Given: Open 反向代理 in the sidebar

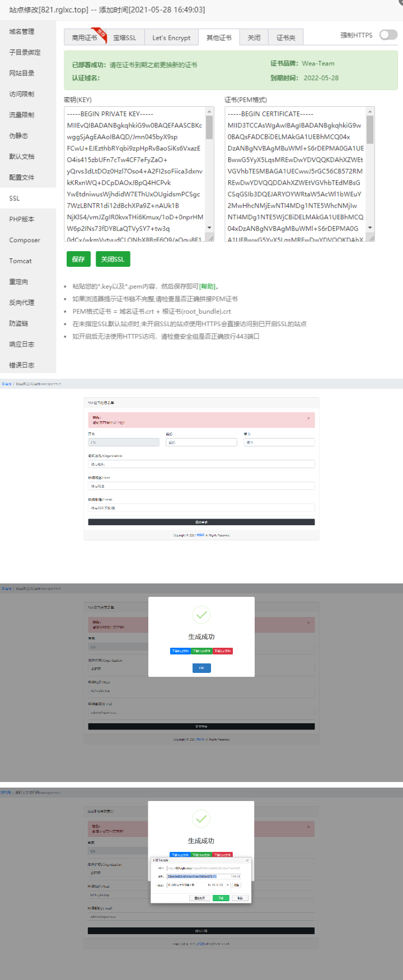Looking at the screenshot, I should pyautogui.click(x=28, y=303).
